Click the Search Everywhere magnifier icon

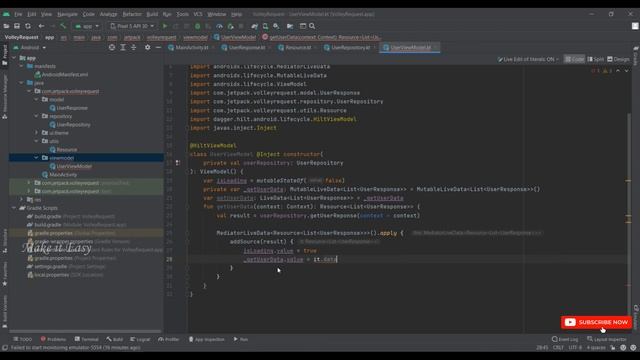tap(312, 26)
